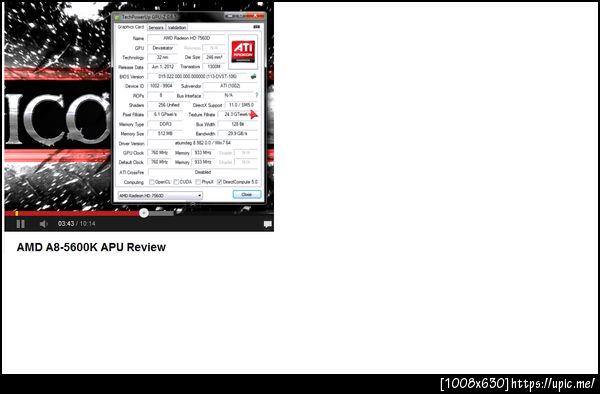
Task: Click the GPU-Z screenshot camera icon
Action: point(256,27)
